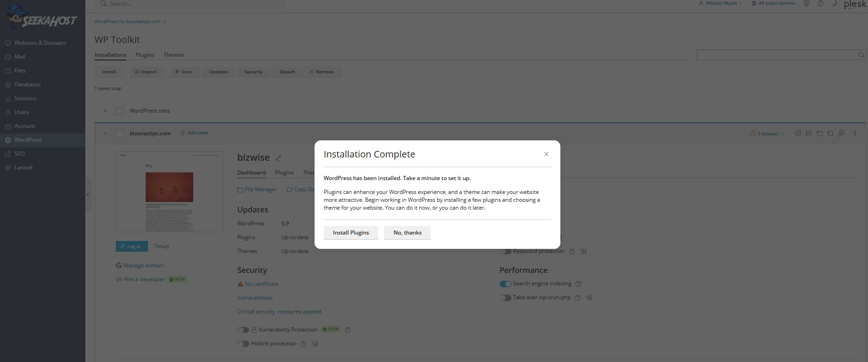Click the Updates toolbar button
The width and height of the screenshot is (868, 362).
coord(218,72)
